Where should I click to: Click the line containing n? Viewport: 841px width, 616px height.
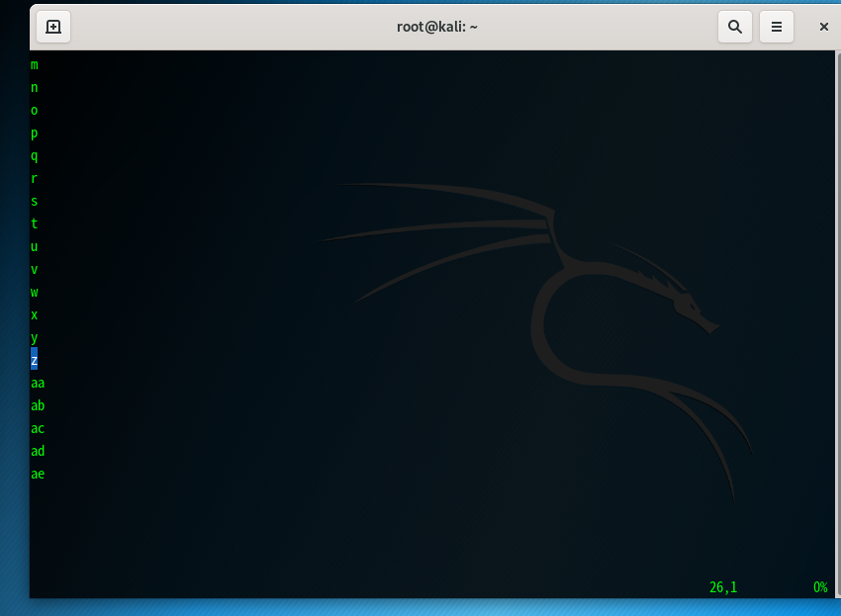[35, 87]
